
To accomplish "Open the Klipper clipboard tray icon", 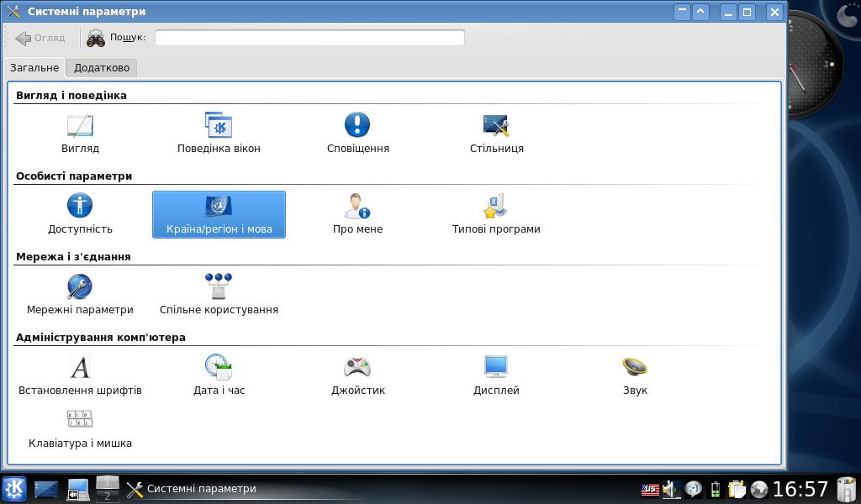I will click(x=737, y=489).
